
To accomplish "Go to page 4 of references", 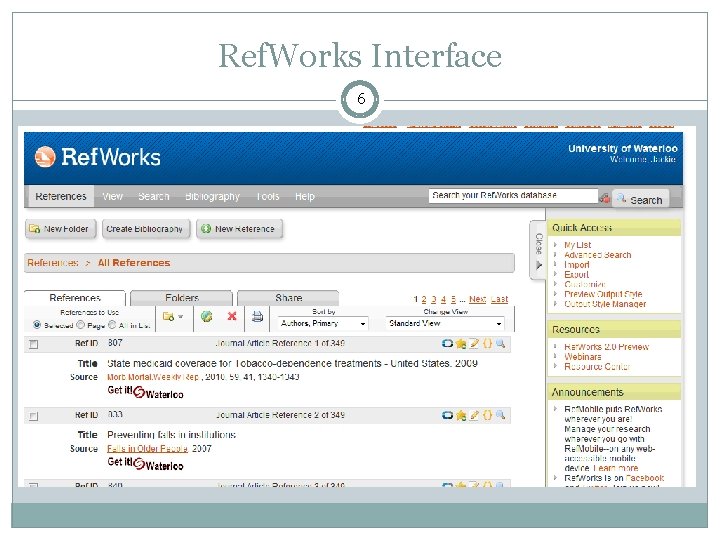I will coord(444,299).
